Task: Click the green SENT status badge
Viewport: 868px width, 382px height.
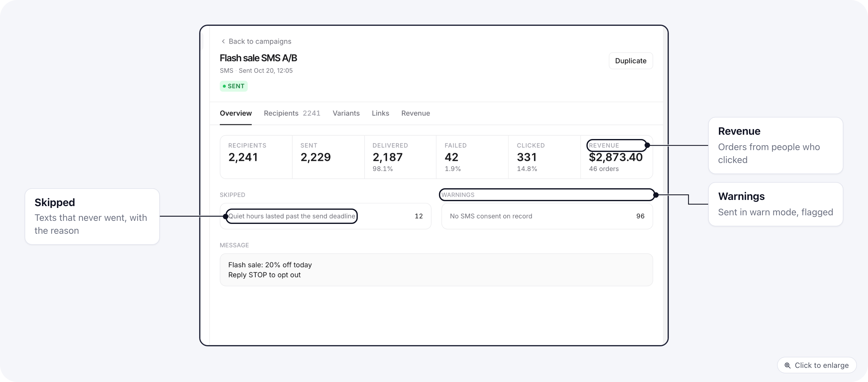Action: 234,86
